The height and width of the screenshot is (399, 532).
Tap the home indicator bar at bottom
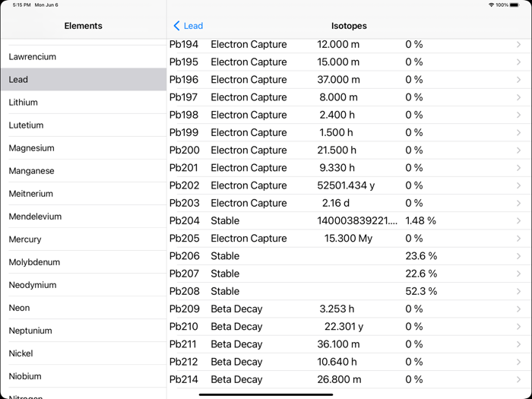[x=266, y=394]
